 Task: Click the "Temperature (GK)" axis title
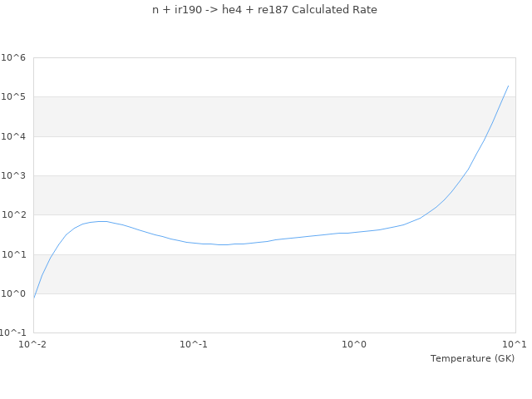click(x=472, y=358)
